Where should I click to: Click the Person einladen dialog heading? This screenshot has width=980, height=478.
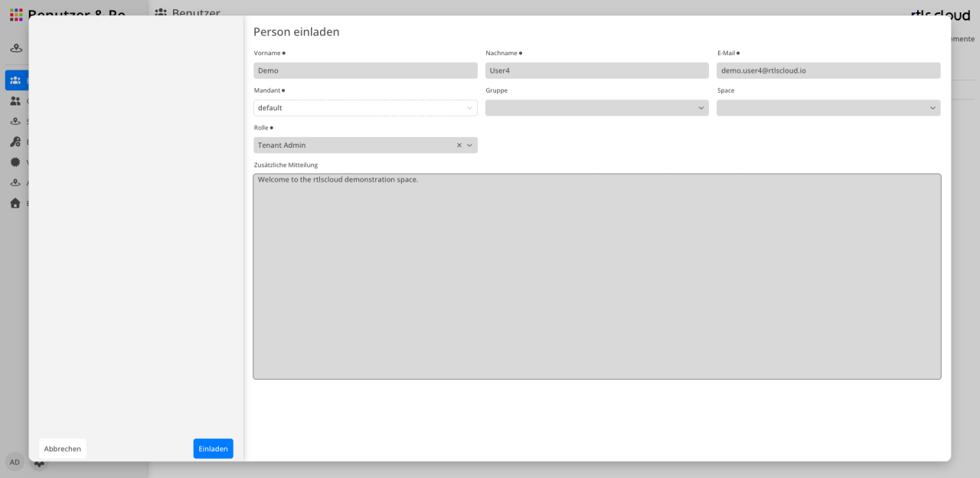(x=296, y=31)
